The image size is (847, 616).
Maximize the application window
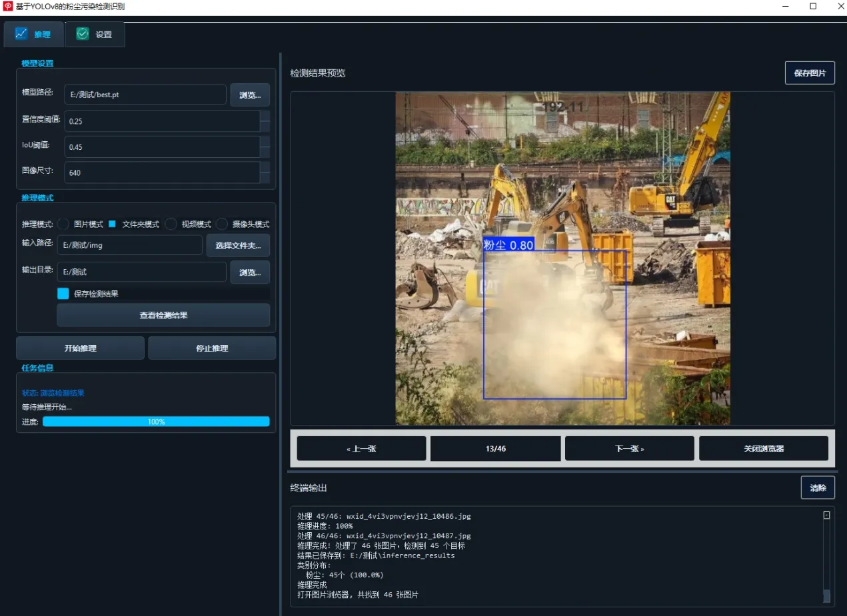point(813,7)
